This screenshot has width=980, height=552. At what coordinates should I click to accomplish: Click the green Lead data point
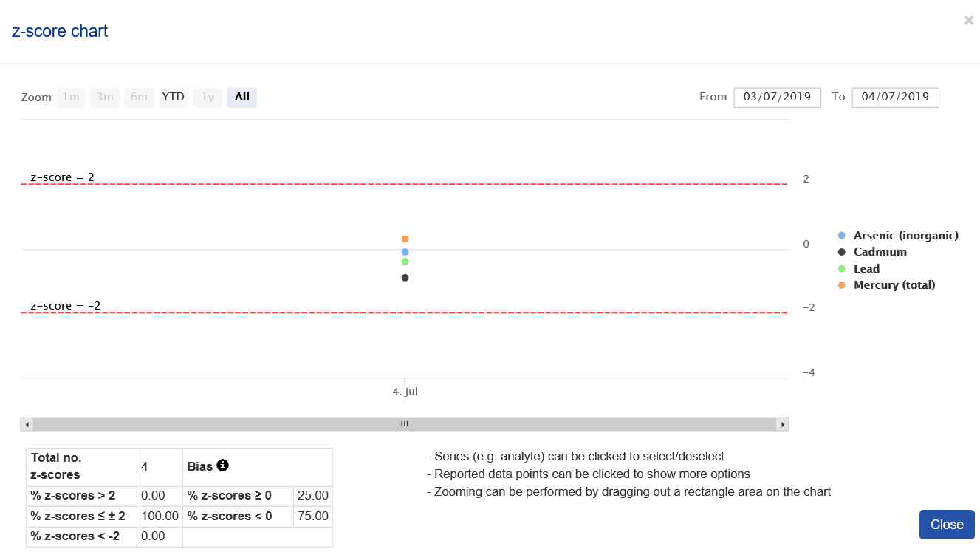point(405,262)
